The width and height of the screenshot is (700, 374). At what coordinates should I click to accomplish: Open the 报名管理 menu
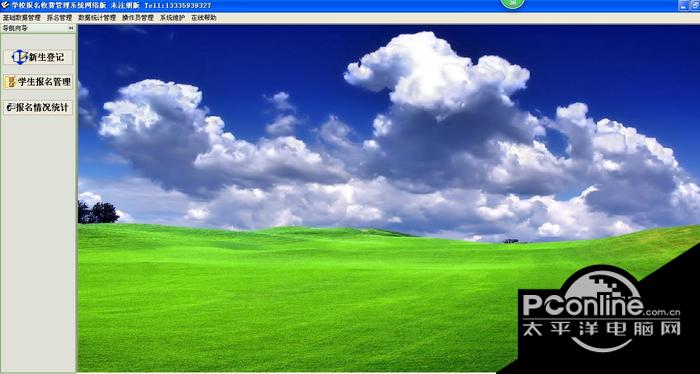pos(59,18)
